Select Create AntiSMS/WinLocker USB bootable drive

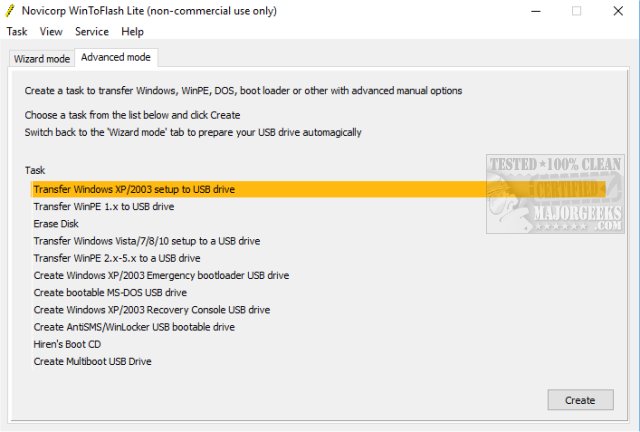(x=134, y=327)
